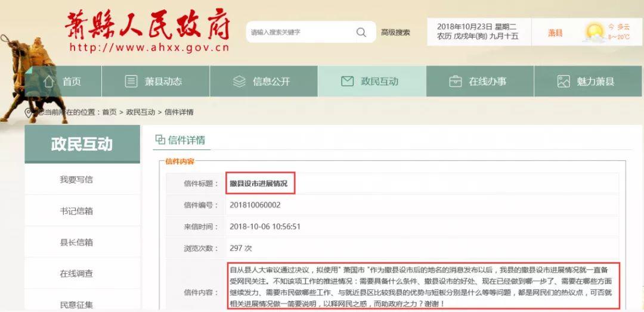
Task: Click the layers icon beside 信息公开
Action: coord(239,82)
